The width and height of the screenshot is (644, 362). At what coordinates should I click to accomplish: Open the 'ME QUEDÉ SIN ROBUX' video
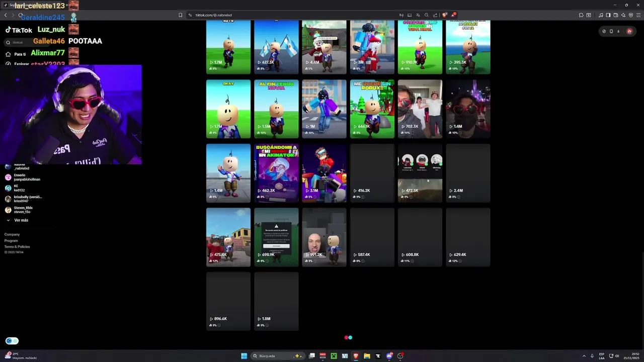(372, 109)
